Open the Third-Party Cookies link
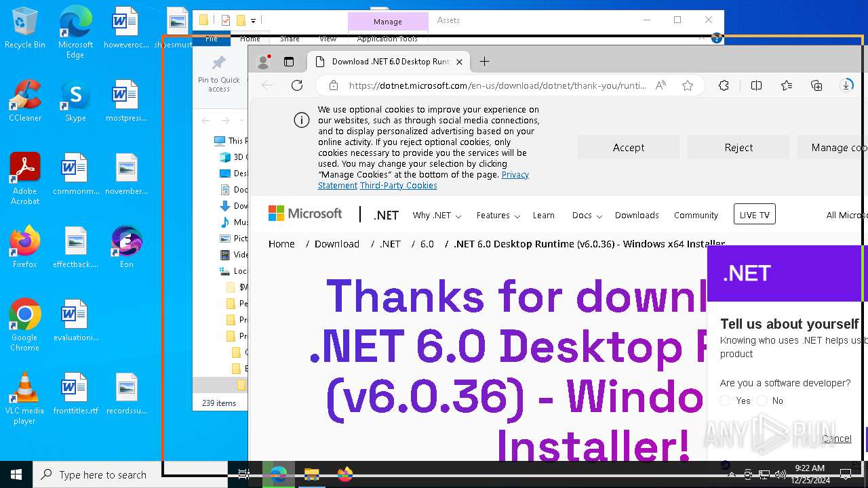The width and height of the screenshot is (868, 488). coord(399,186)
